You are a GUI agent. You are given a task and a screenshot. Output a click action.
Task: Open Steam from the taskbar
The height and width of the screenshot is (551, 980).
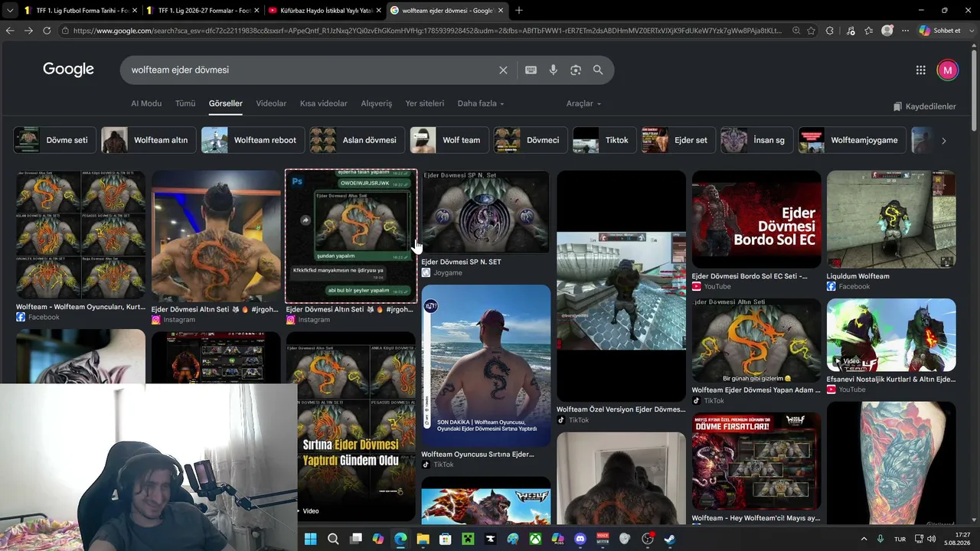[670, 539]
